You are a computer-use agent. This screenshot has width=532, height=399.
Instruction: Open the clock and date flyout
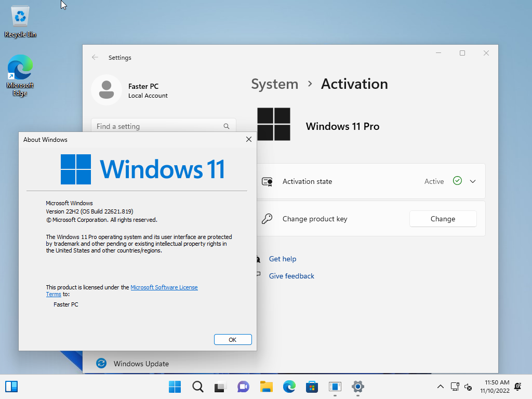(x=495, y=387)
